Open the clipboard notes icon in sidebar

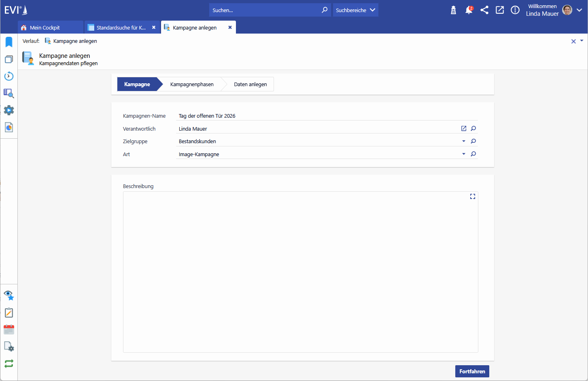tap(9, 313)
